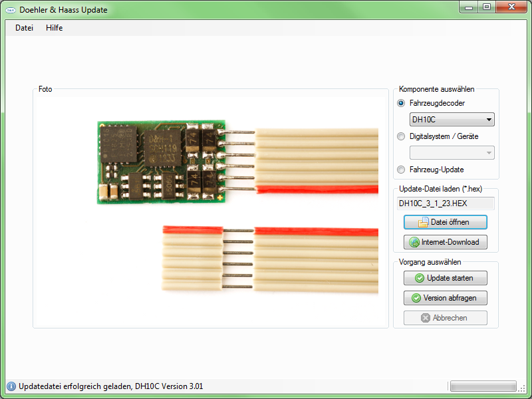Select the Fahrzeugdecoder radio button
The image size is (532, 399).
[401, 103]
